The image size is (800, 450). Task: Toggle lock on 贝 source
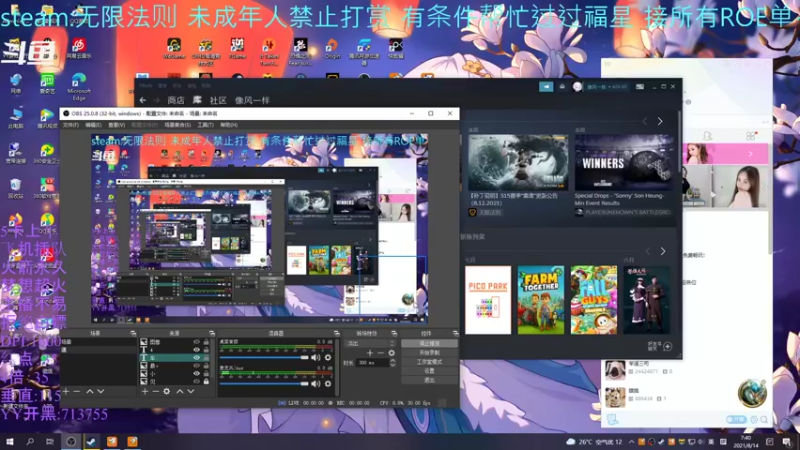tap(206, 381)
